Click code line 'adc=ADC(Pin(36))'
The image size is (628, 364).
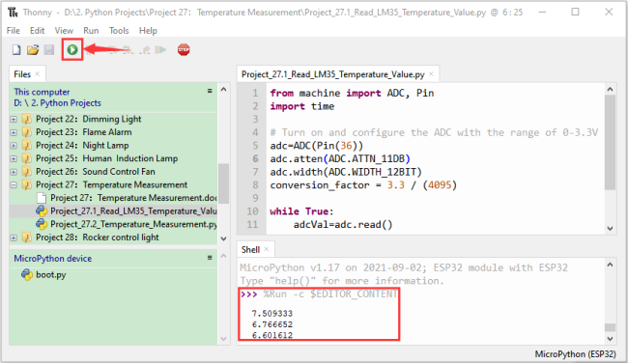(x=316, y=146)
